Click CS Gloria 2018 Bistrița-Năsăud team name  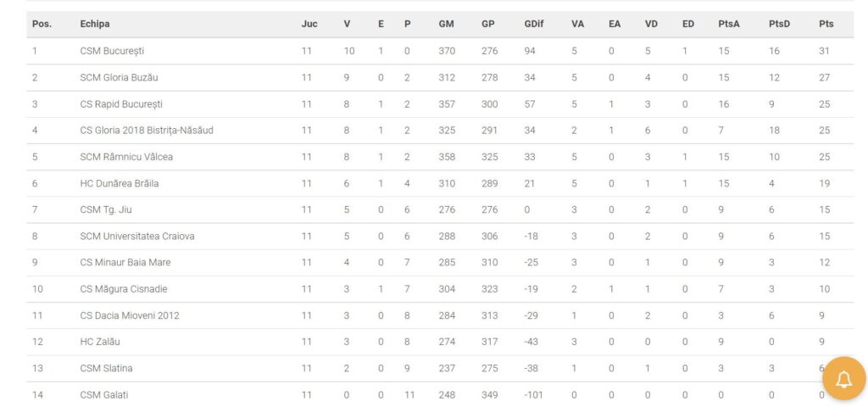coord(147,131)
